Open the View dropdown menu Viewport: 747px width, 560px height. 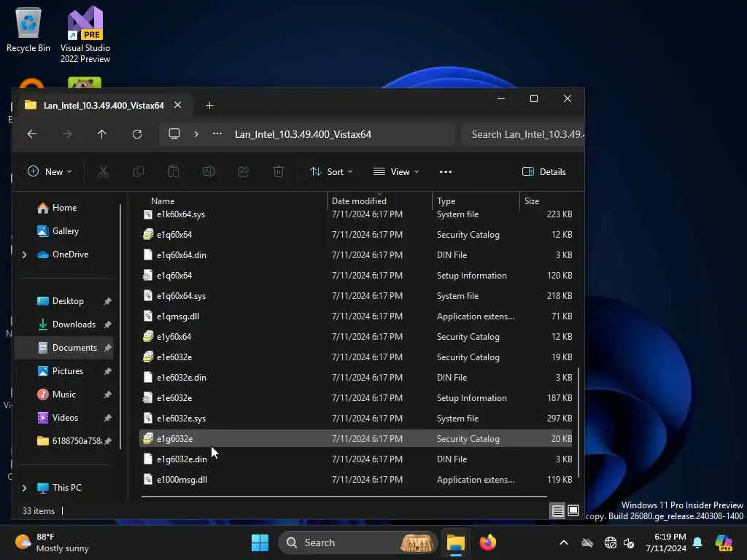coord(396,172)
